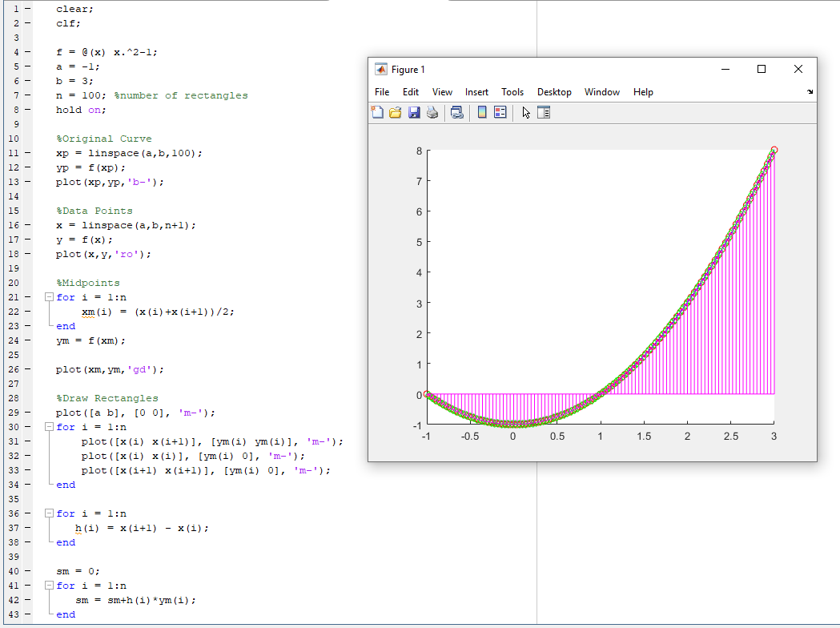This screenshot has width=840, height=628.
Task: Click the code 'f = @(x) x.^2-1;'
Action: [x=107, y=52]
